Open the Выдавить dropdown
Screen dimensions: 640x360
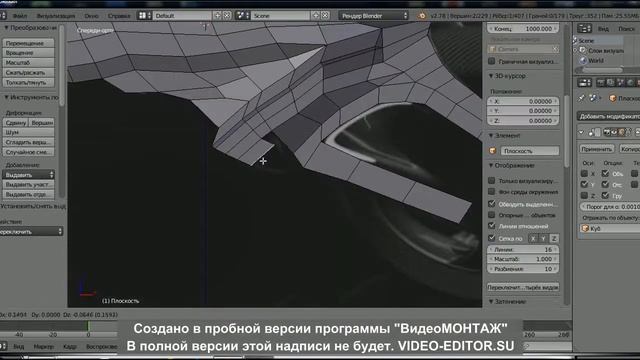[28, 175]
